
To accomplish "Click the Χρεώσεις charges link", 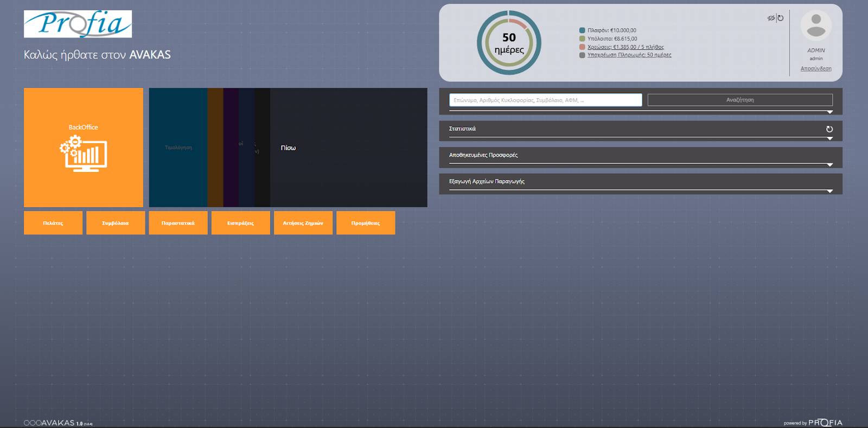I will (625, 47).
